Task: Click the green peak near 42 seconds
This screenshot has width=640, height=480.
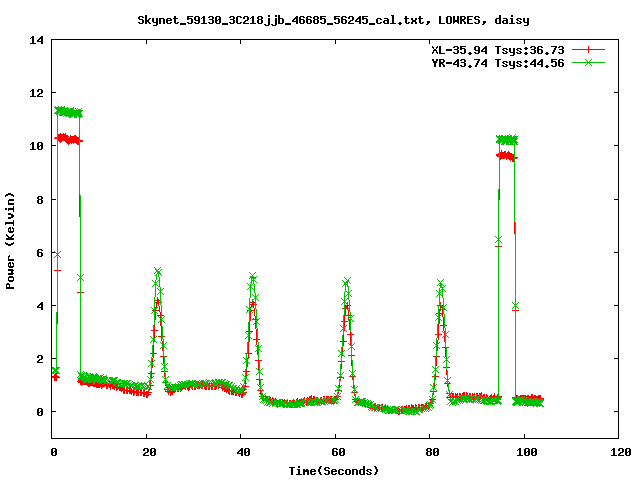Action: [x=252, y=277]
